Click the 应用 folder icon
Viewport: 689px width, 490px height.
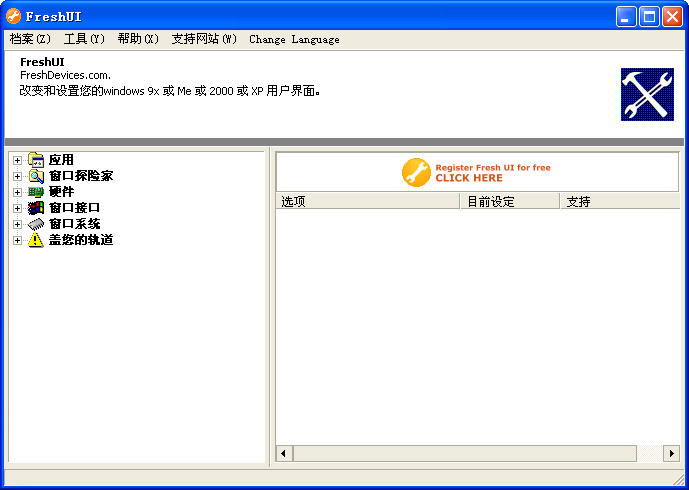[x=36, y=160]
